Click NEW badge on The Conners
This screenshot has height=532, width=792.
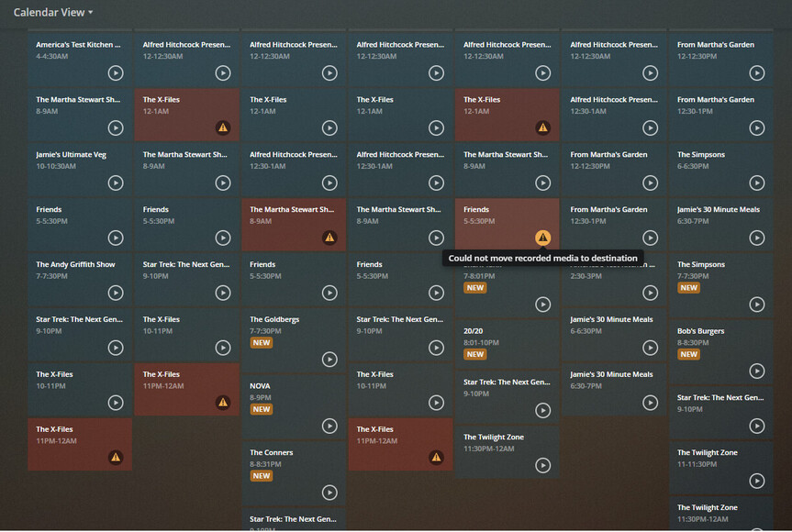point(262,476)
